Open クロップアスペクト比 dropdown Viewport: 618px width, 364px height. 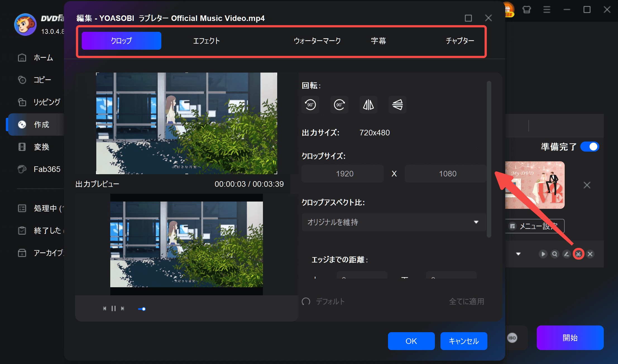pyautogui.click(x=394, y=222)
